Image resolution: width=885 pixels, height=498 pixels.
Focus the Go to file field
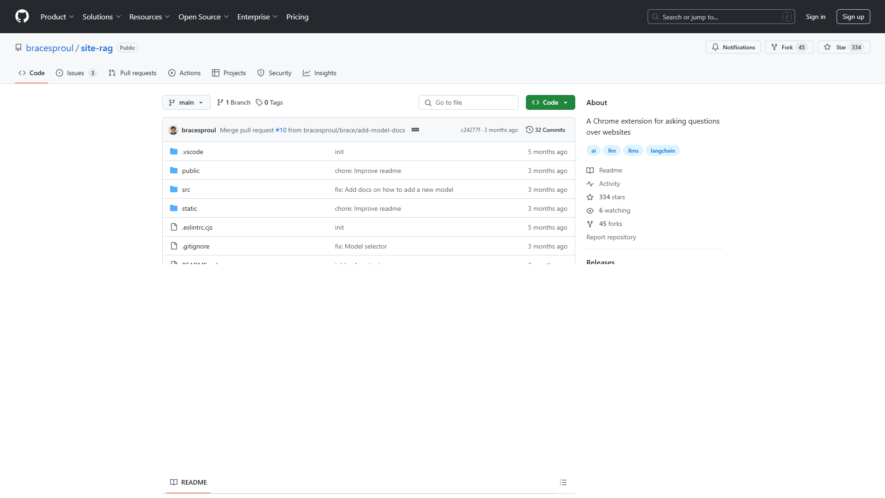pos(468,103)
